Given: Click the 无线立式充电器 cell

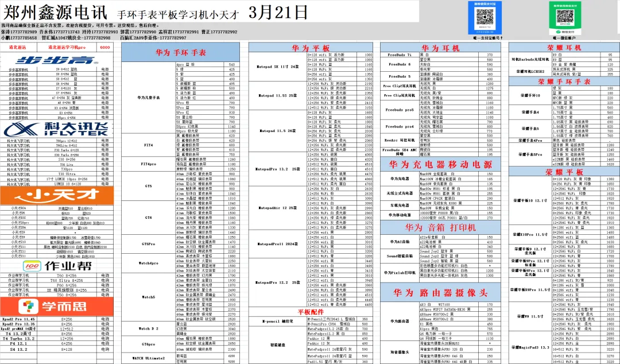Looking at the screenshot, I should pyautogui.click(x=400, y=193).
